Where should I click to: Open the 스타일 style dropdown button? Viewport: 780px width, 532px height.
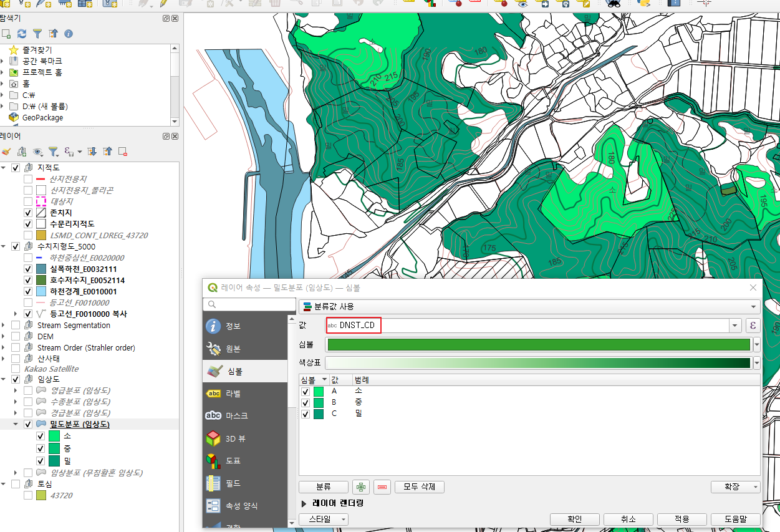(323, 519)
